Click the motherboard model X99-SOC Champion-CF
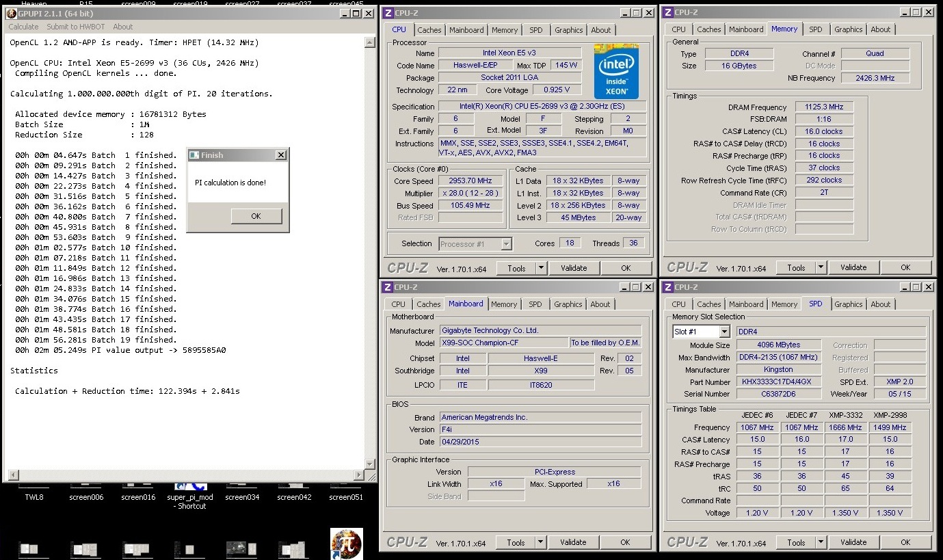 (x=503, y=343)
